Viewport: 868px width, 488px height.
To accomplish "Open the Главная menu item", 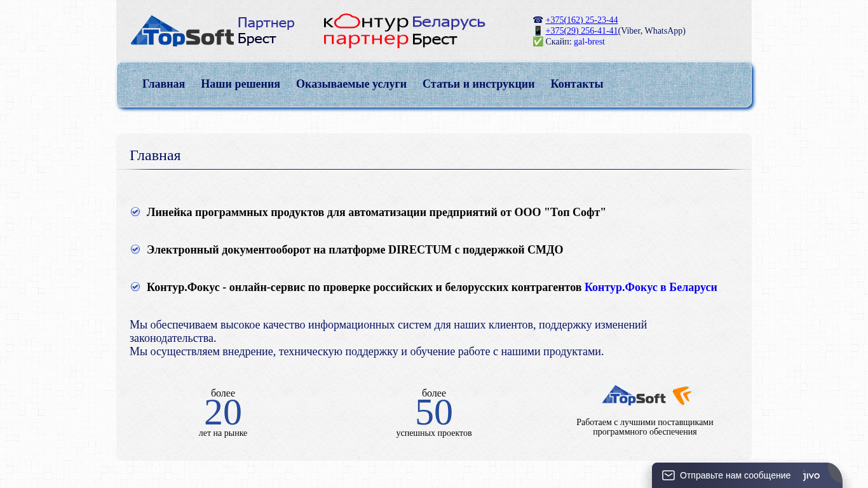I will [x=163, y=84].
